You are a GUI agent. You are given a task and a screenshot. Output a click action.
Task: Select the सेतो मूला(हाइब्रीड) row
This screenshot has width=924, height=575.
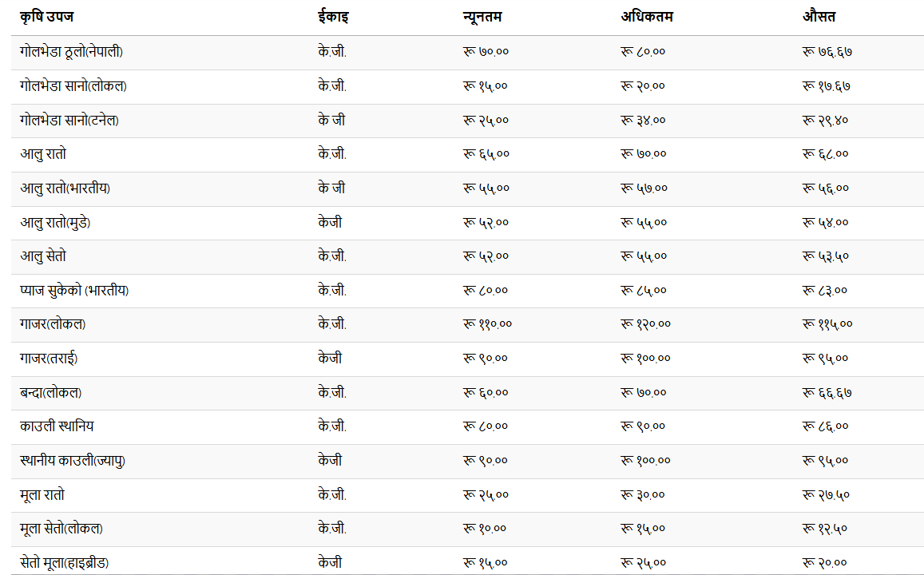[467, 561]
